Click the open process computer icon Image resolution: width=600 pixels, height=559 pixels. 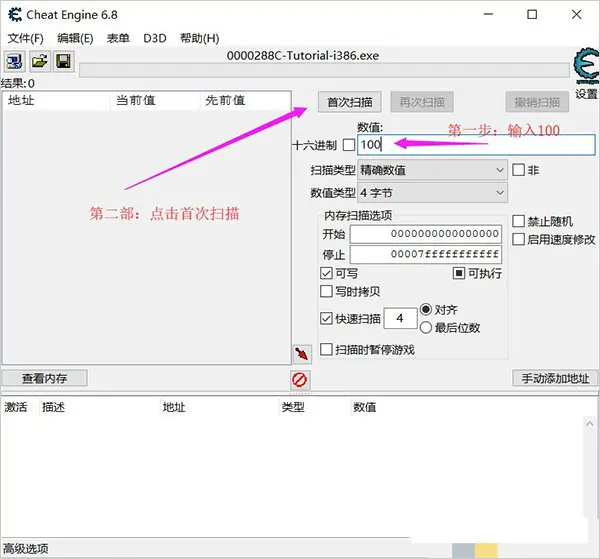(15, 62)
